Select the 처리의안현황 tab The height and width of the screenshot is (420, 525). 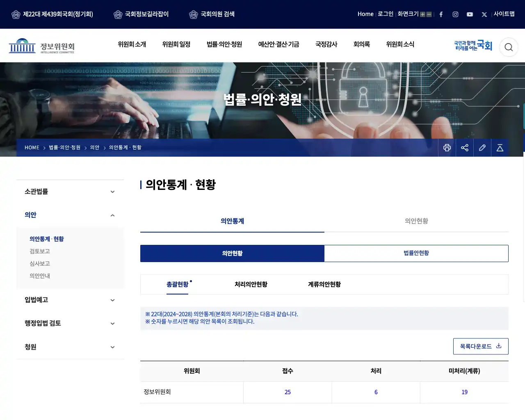click(251, 285)
